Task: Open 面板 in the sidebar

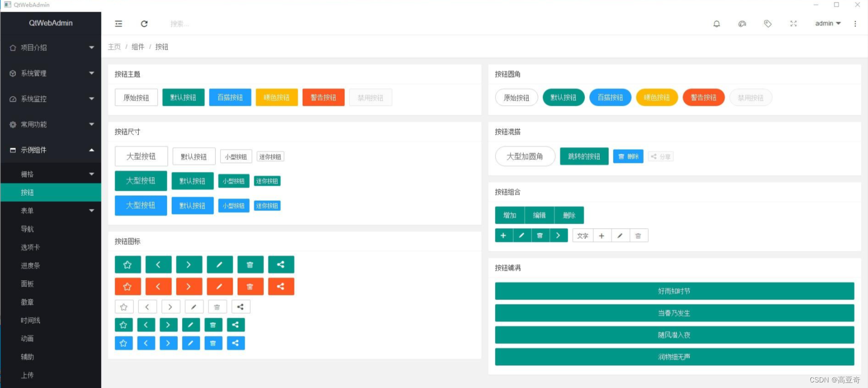Action: (x=51, y=284)
